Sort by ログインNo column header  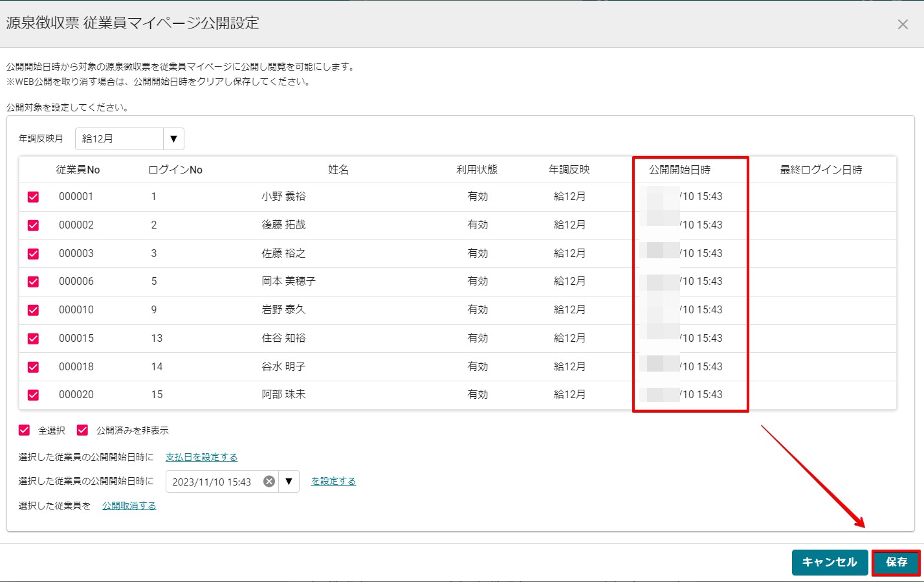175,170
